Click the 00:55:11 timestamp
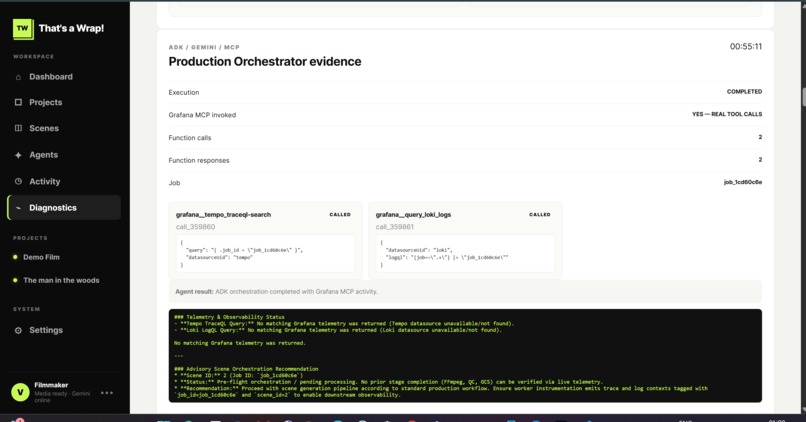 click(746, 47)
